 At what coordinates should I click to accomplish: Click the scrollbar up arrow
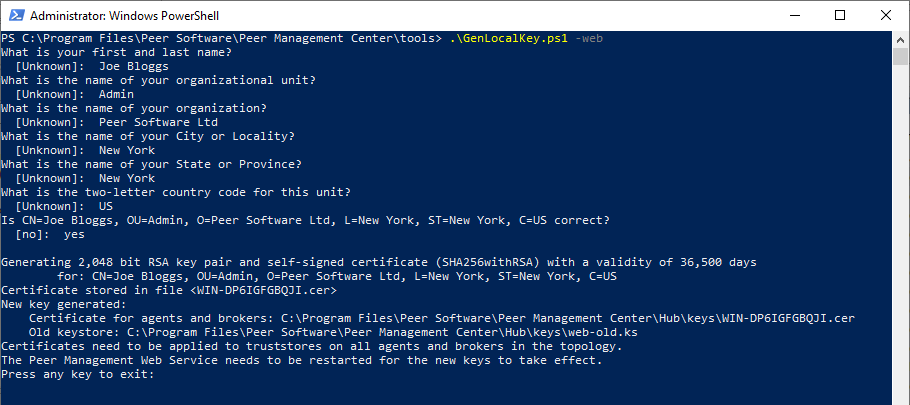(x=901, y=38)
